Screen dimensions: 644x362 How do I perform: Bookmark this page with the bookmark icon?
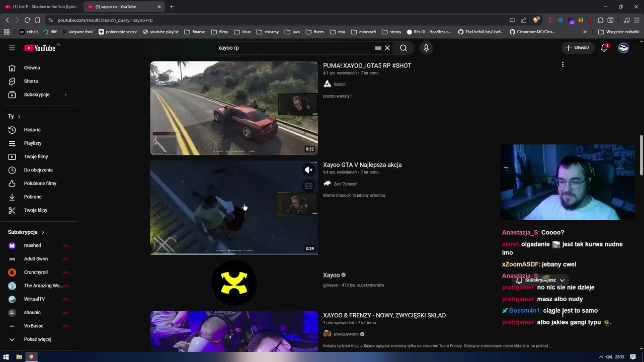(x=37, y=20)
